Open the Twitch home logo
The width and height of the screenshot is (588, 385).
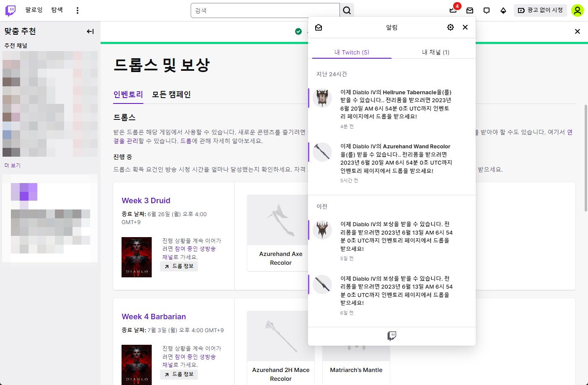pyautogui.click(x=10, y=10)
